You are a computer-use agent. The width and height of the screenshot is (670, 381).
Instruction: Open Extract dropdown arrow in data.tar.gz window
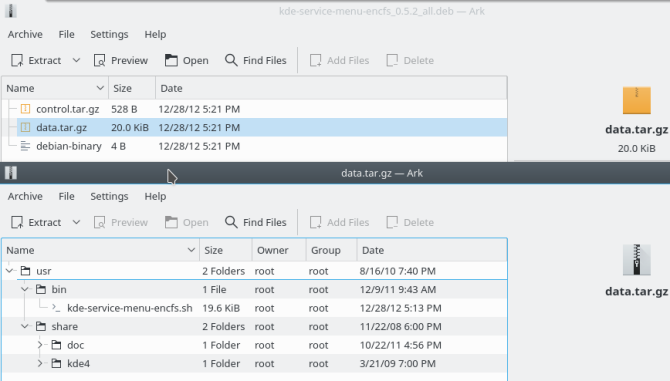(76, 223)
